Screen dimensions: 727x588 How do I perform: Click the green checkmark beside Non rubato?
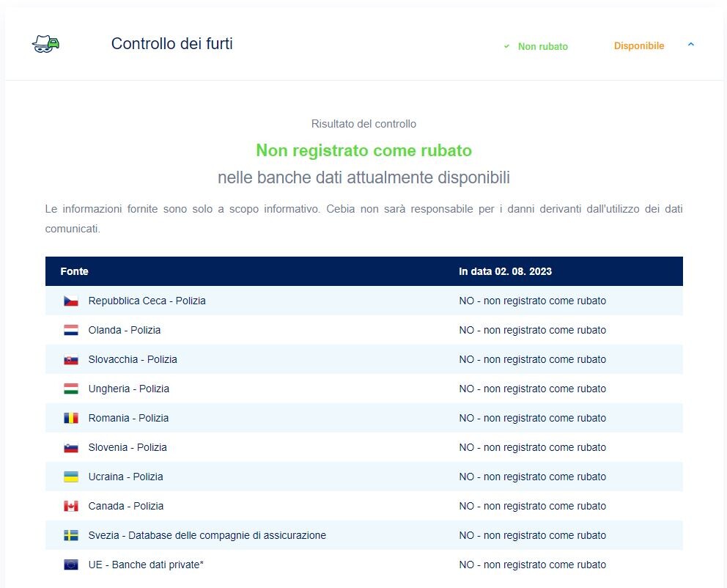[506, 46]
